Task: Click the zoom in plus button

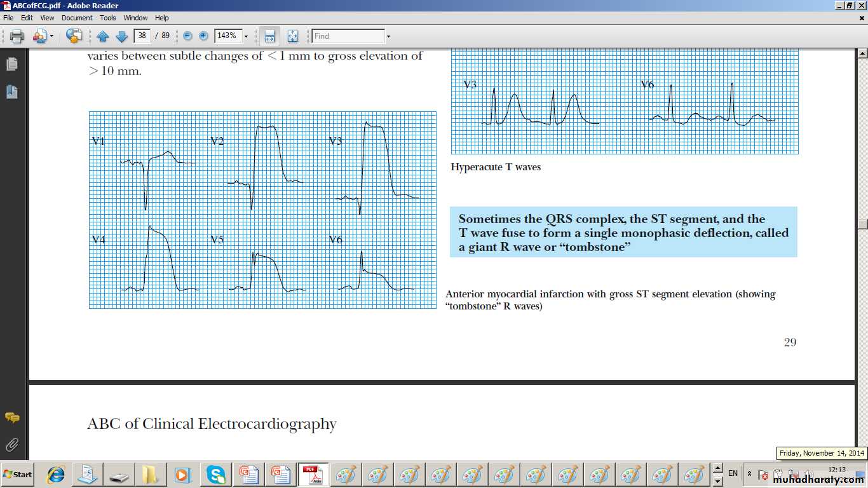Action: click(x=203, y=36)
